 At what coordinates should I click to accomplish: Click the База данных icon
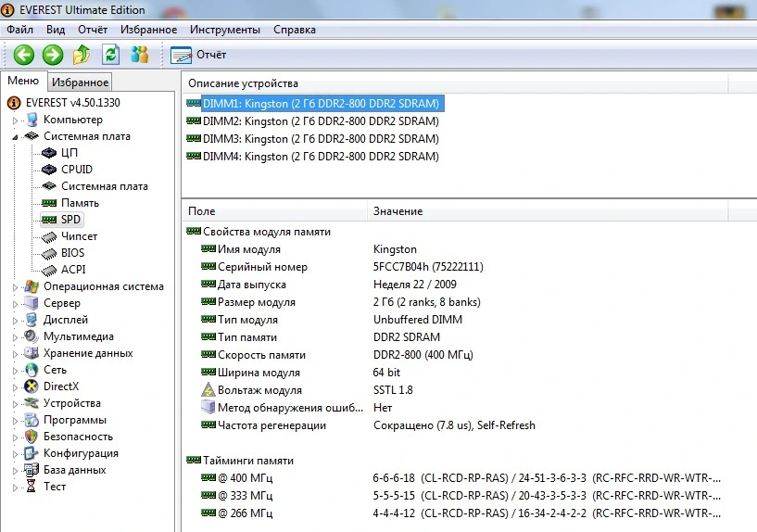pyautogui.click(x=32, y=470)
